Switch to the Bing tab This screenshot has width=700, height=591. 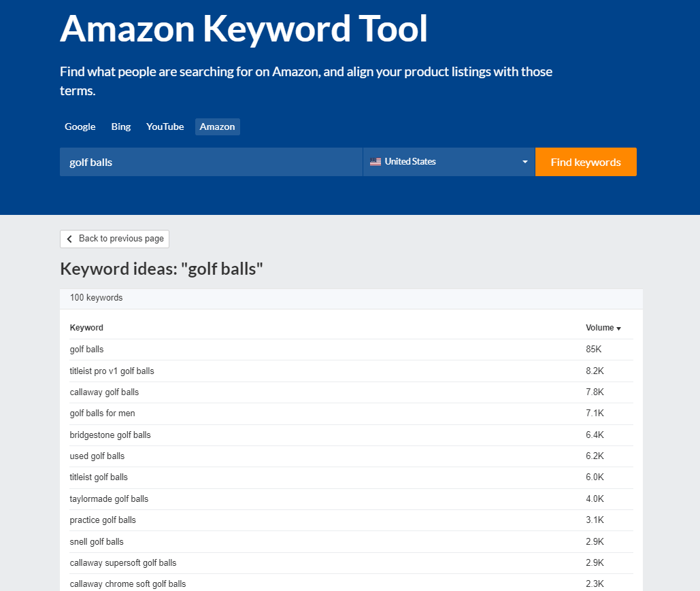(x=121, y=126)
